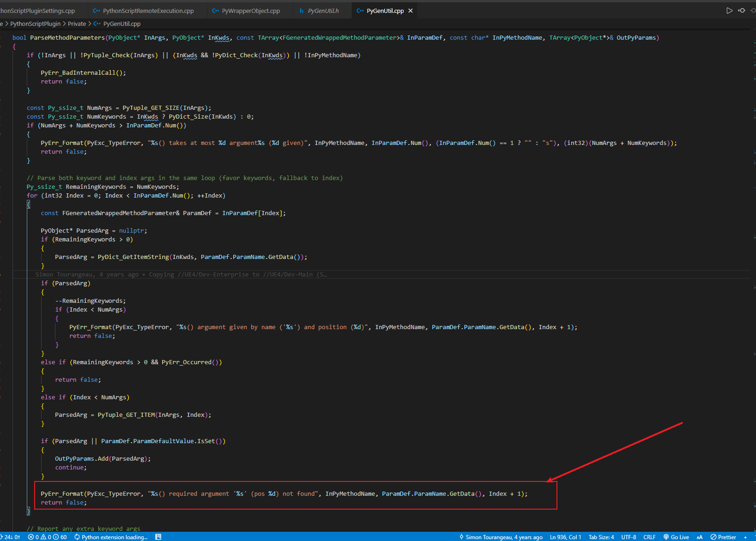This screenshot has width=756, height=541.
Task: Run the current file using the play icon
Action: click(x=729, y=10)
